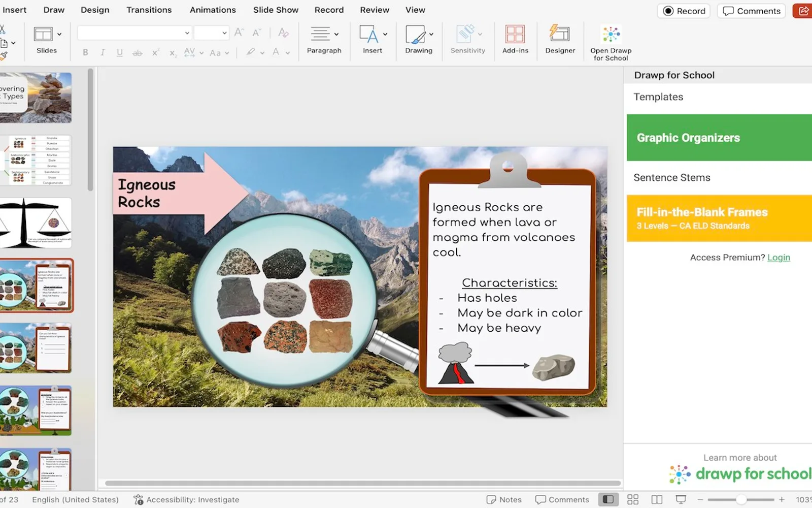This screenshot has width=812, height=508.
Task: Toggle superscript formatting
Action: [156, 52]
